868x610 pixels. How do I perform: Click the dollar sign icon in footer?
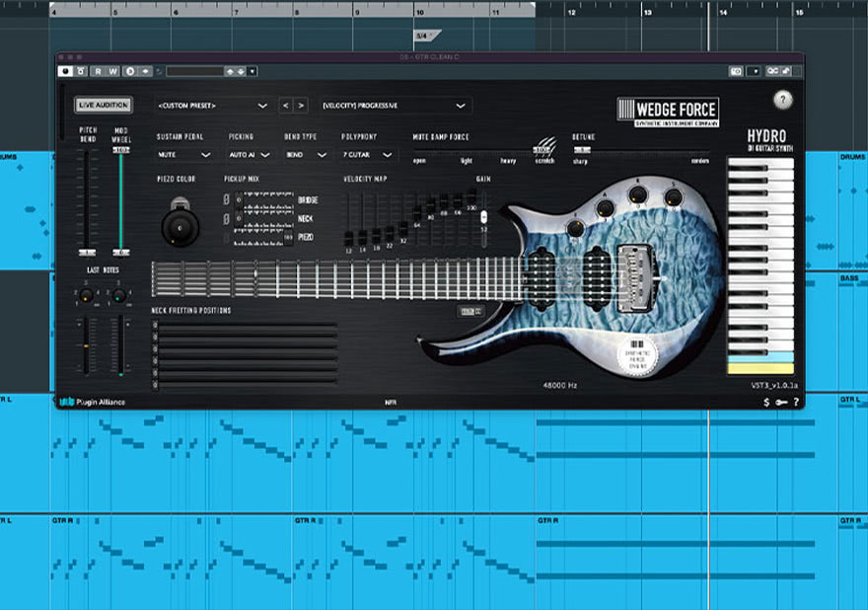point(766,403)
